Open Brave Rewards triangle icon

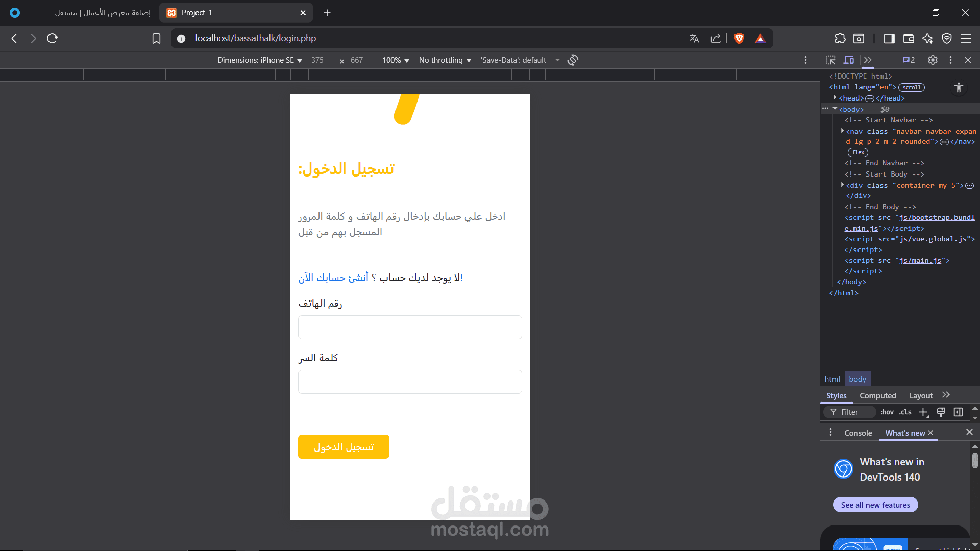pos(761,38)
